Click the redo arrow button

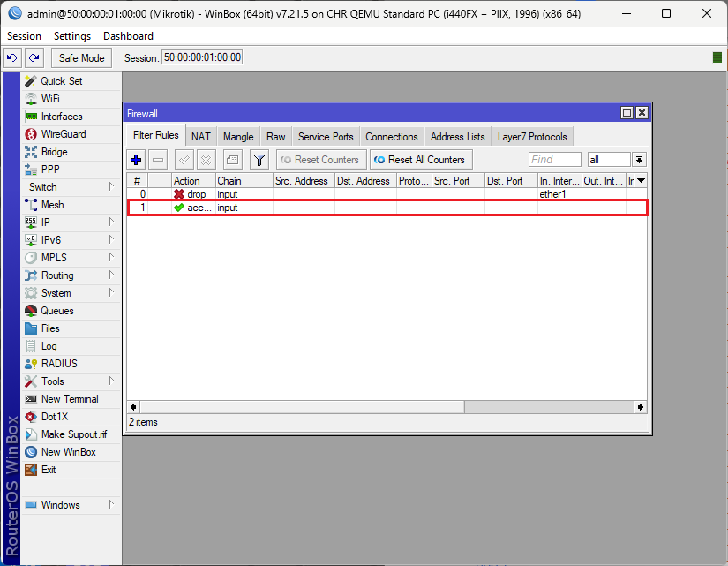(34, 57)
